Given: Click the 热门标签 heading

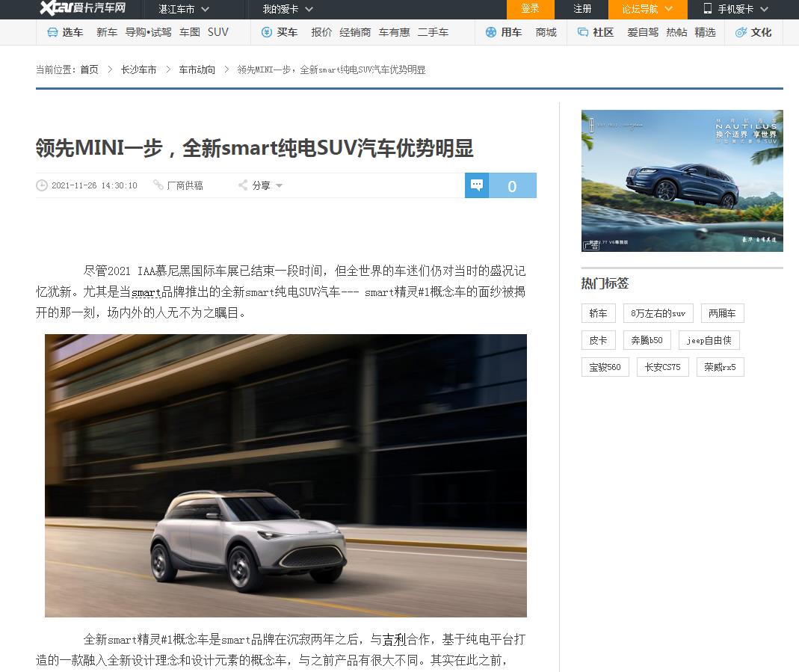Looking at the screenshot, I should (605, 283).
